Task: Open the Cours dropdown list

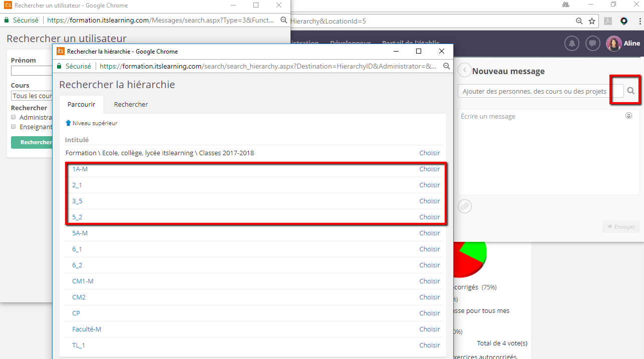Action: tap(32, 96)
